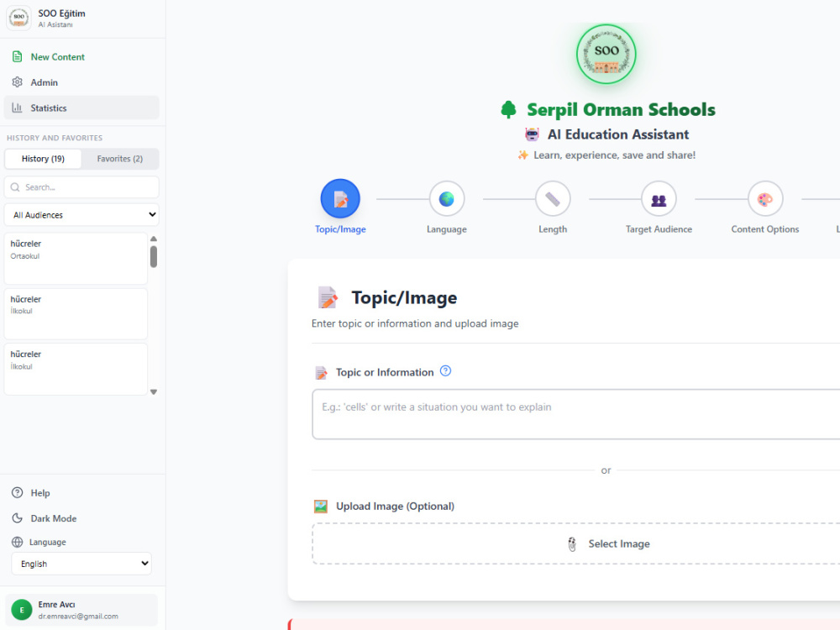
Task: Click the Serpil Orman Schools title
Action: tap(621, 110)
